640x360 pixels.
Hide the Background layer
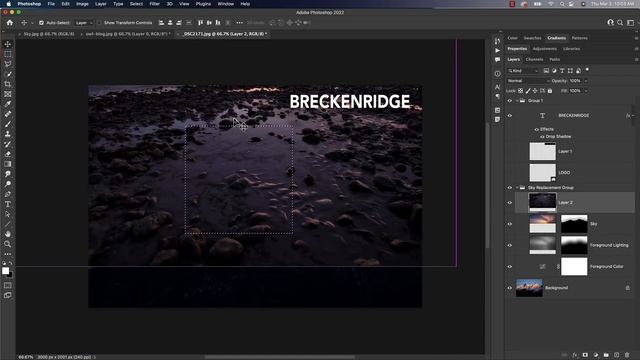click(510, 288)
